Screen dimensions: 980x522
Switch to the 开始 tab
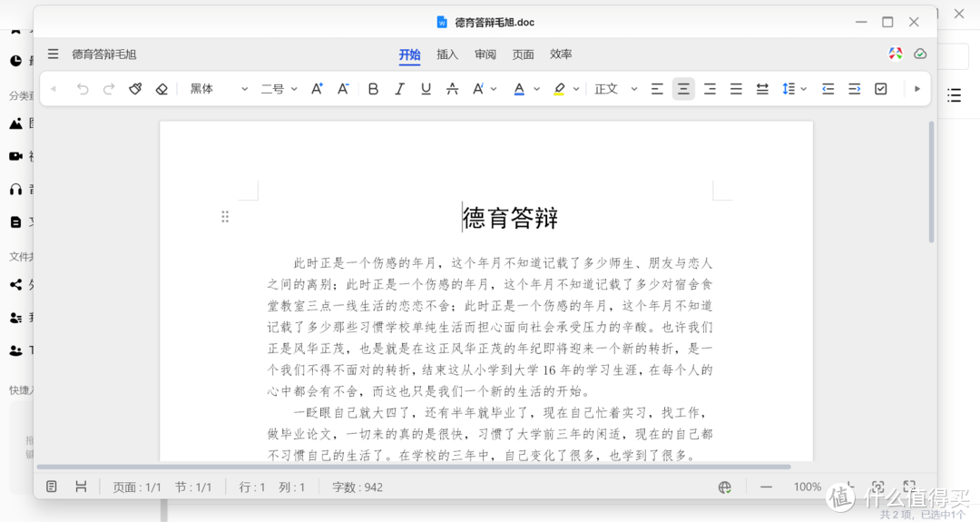coord(410,55)
